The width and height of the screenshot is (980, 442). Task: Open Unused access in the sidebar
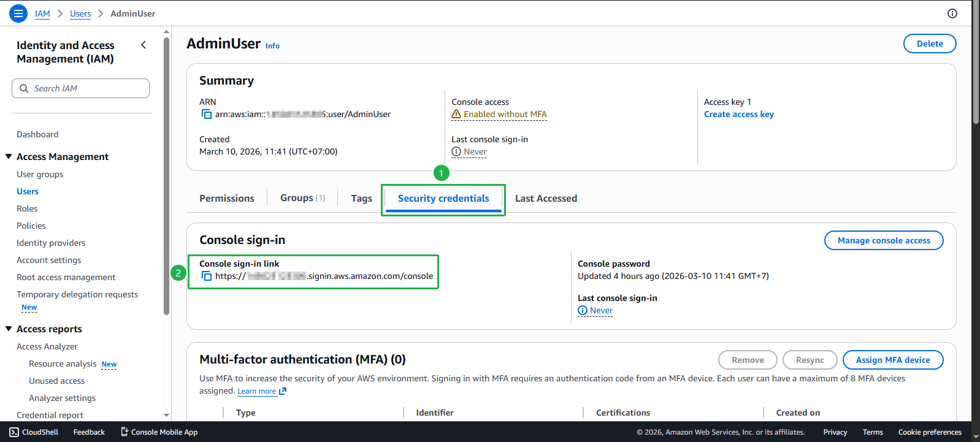56,381
